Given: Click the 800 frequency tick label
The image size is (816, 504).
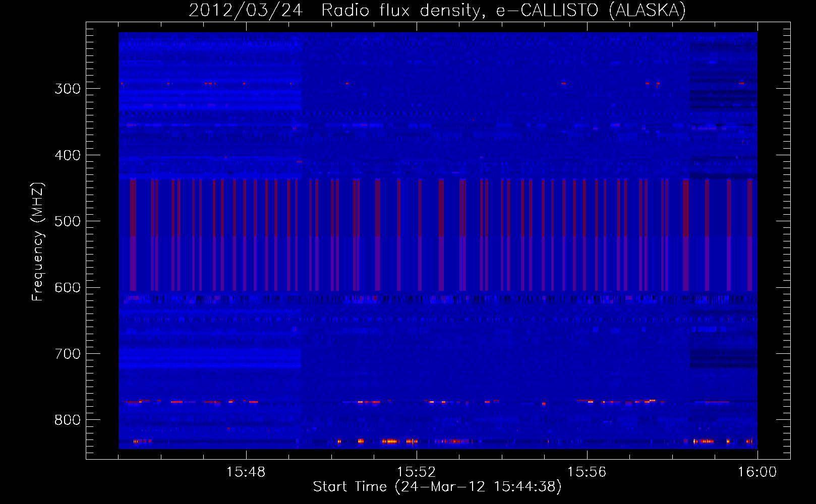Looking at the screenshot, I should [68, 420].
